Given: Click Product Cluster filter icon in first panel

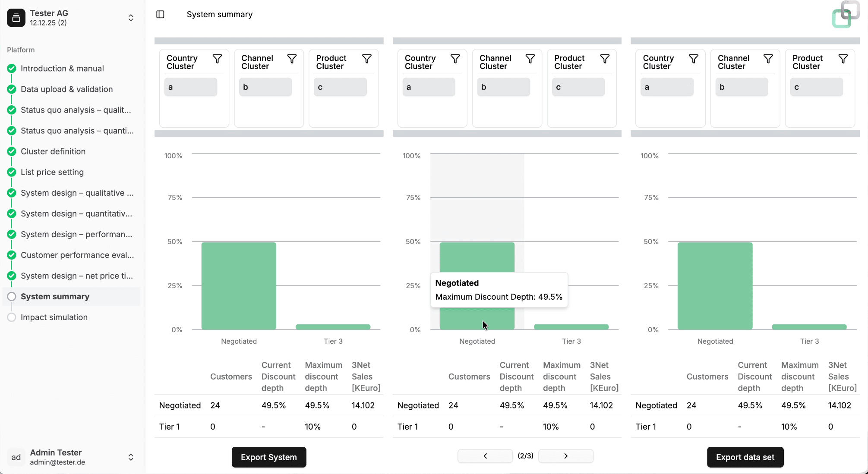Looking at the screenshot, I should click(x=366, y=59).
